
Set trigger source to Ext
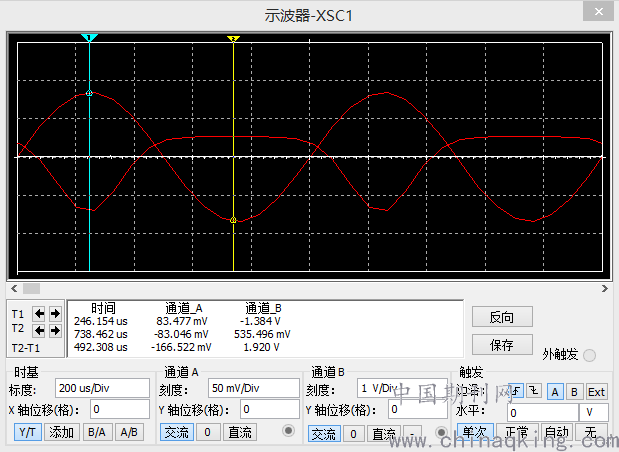coord(596,392)
